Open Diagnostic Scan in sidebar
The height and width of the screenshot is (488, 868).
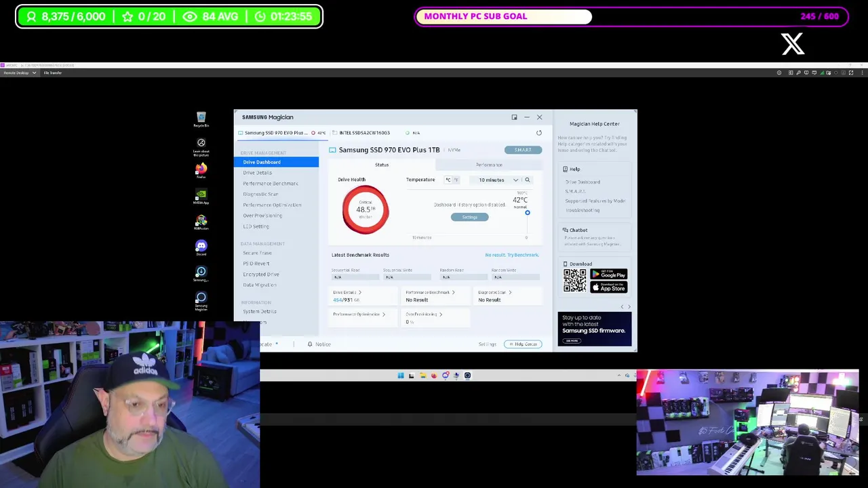click(x=260, y=195)
